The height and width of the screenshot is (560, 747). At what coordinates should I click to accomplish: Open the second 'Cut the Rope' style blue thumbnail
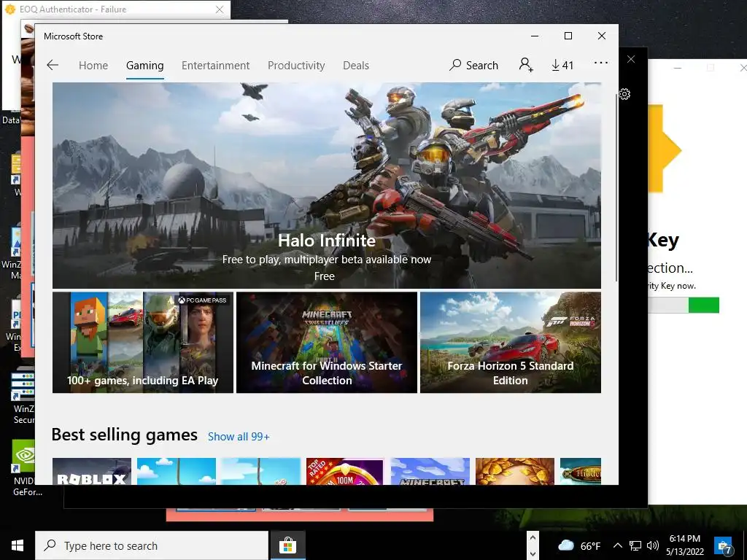tap(260, 472)
